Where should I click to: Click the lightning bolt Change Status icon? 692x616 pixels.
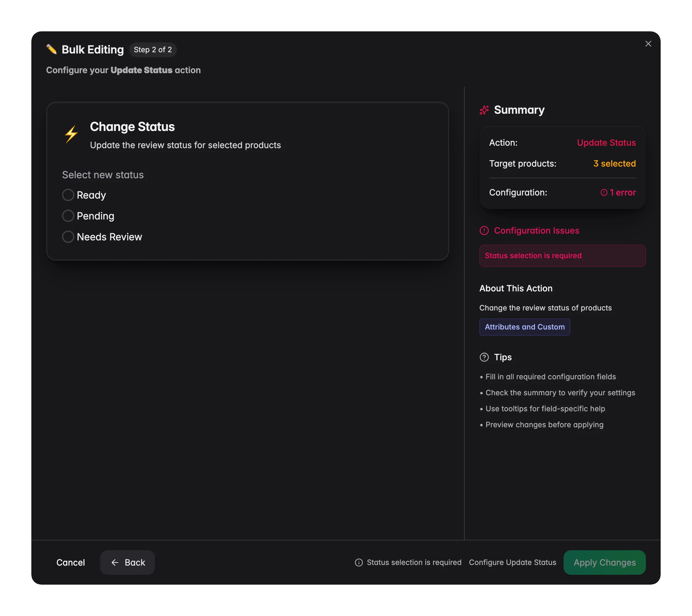(x=71, y=134)
